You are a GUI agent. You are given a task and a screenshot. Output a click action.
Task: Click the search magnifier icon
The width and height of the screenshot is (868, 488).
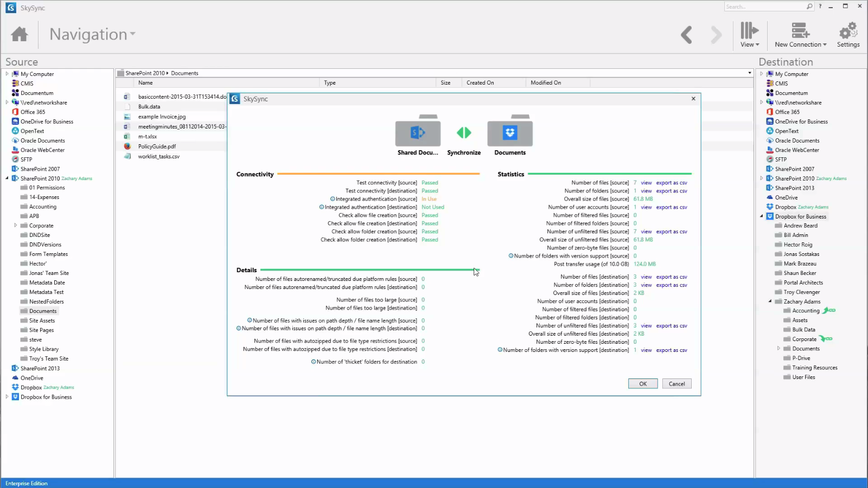coord(809,7)
